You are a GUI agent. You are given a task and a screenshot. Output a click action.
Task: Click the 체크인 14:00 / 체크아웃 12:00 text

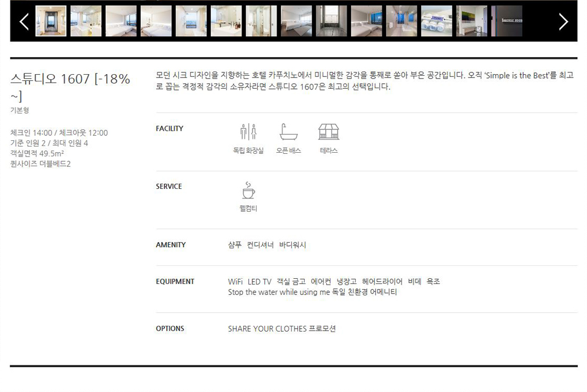point(59,133)
